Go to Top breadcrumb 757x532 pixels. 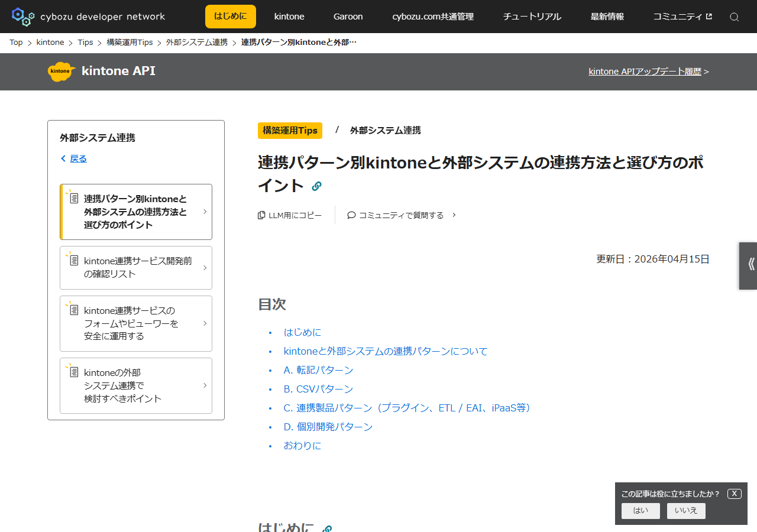(x=16, y=43)
